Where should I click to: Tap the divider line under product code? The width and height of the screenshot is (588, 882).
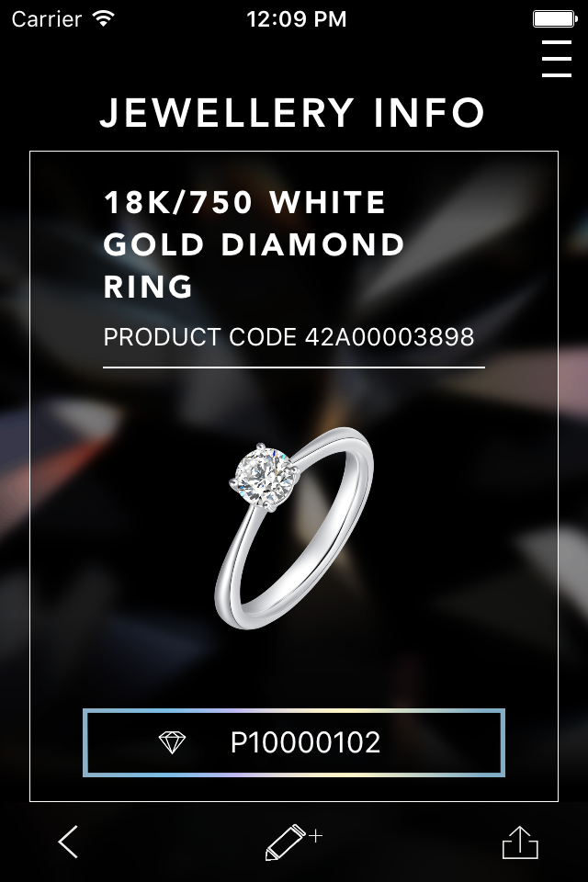click(294, 367)
